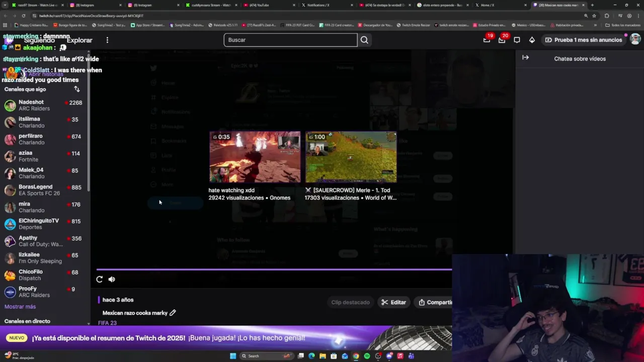Open BorasLegend channel in sidebar

pos(44,190)
